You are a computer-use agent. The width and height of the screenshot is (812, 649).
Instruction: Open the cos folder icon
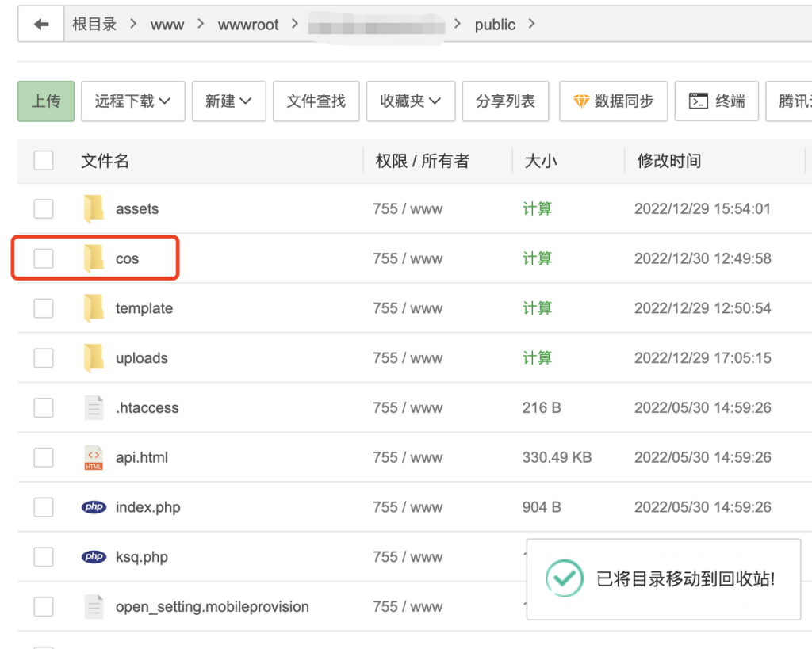click(x=93, y=258)
